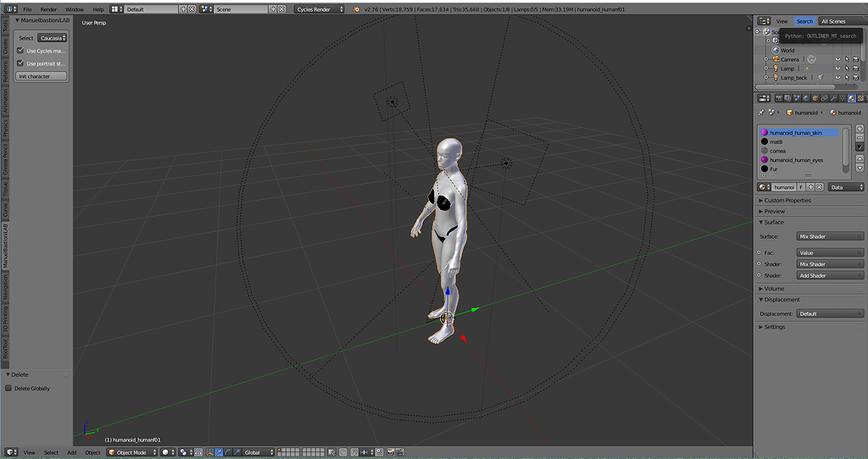
Task: Select the rotate manipulator arc icon
Action: click(227, 452)
